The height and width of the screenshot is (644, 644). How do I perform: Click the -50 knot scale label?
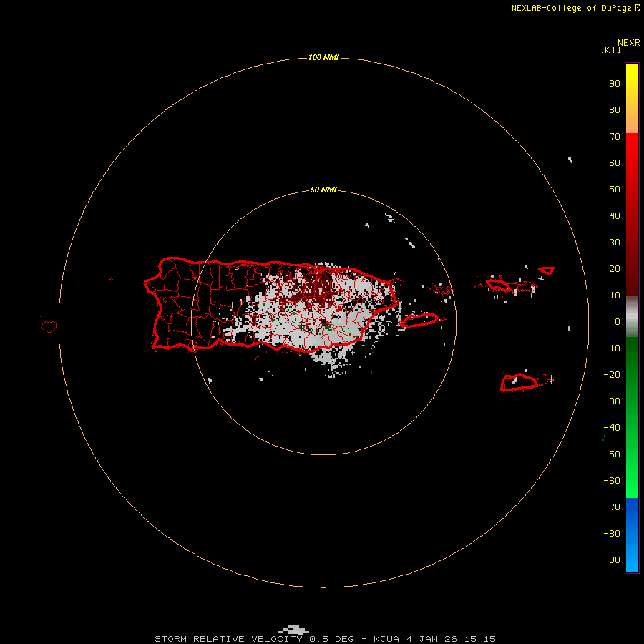612,454
